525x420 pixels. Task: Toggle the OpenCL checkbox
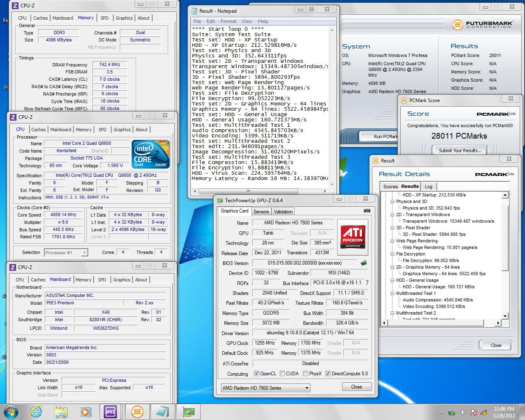[256, 374]
